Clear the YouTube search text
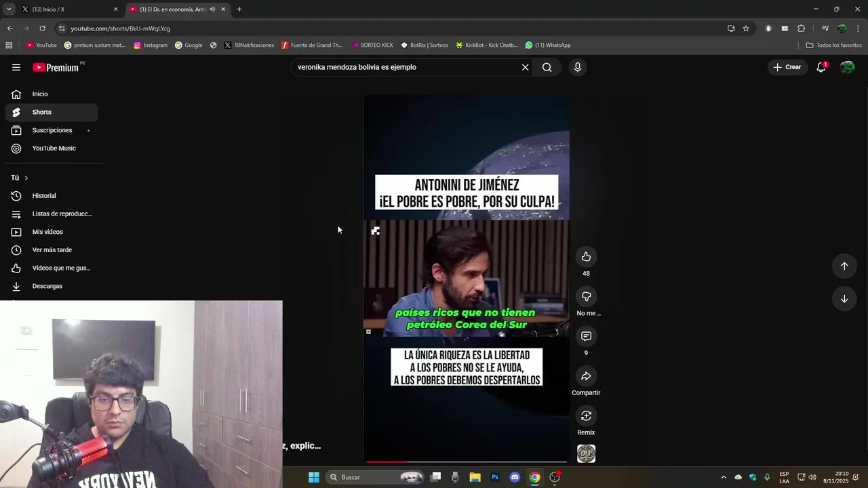868x488 pixels. pyautogui.click(x=525, y=67)
